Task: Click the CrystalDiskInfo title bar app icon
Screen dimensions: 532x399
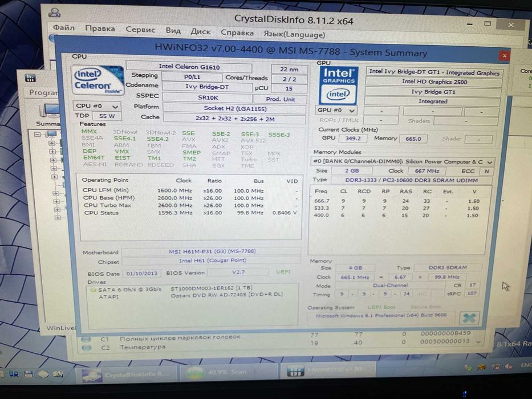Action: tap(54, 13)
